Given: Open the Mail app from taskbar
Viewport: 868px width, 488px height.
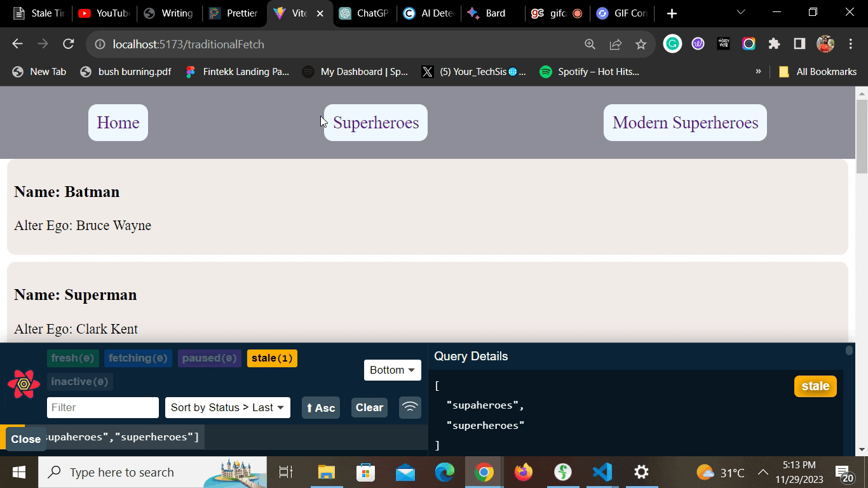Looking at the screenshot, I should point(405,472).
